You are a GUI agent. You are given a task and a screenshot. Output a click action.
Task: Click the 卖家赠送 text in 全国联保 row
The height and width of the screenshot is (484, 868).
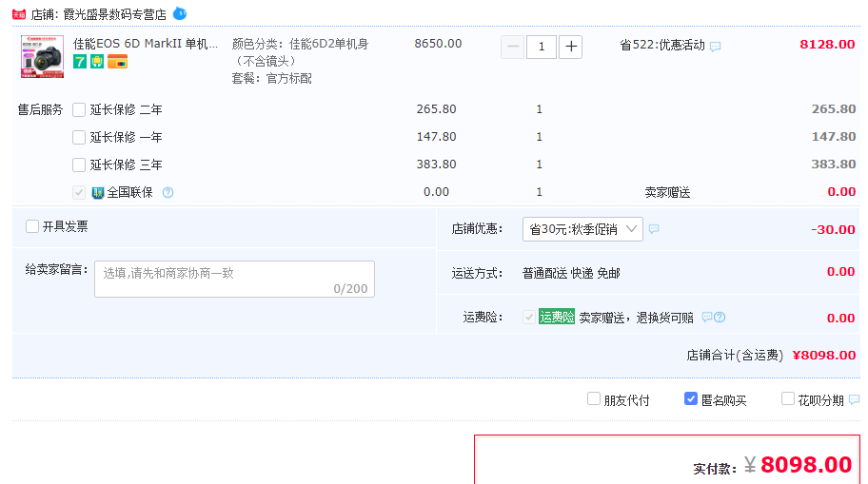click(667, 192)
